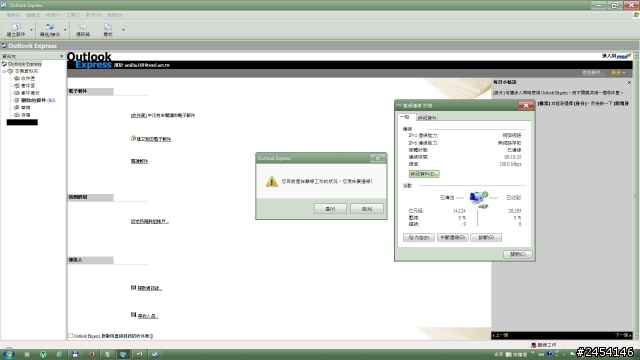Viewport: 640px width, 360px height.
Task: Open the Send/Receive dropdown arrow
Action: 65,30
